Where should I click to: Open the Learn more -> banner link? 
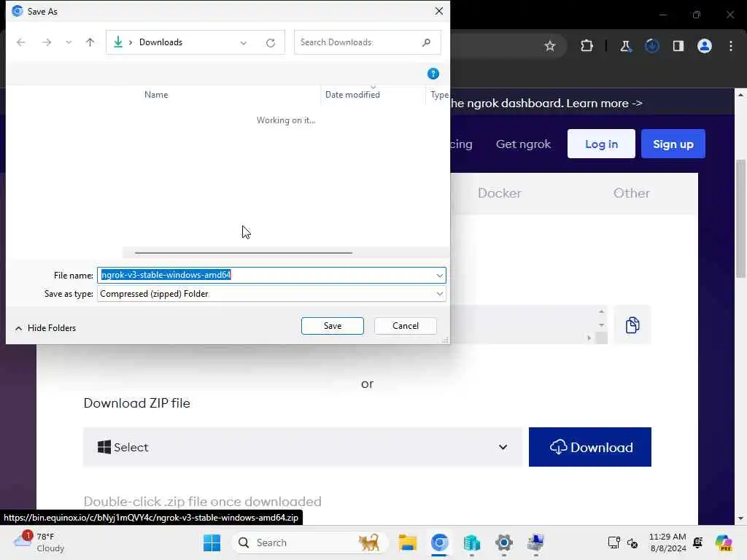[x=604, y=104]
